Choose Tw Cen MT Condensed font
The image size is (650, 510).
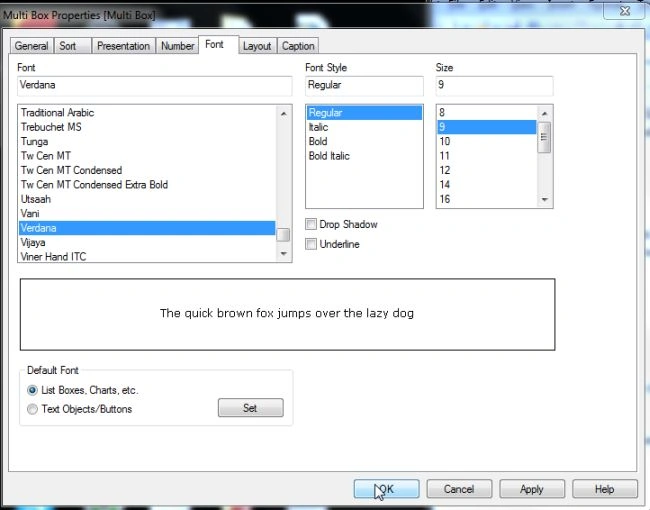[x=147, y=170]
